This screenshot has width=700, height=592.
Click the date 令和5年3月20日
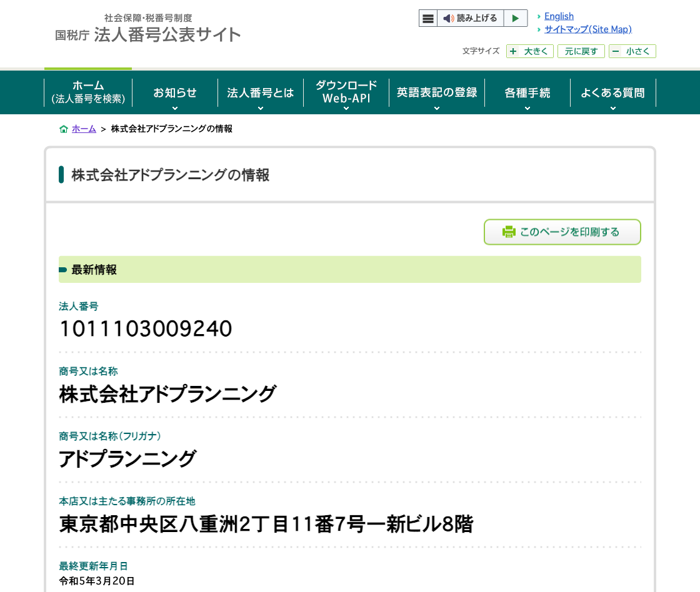click(x=97, y=581)
